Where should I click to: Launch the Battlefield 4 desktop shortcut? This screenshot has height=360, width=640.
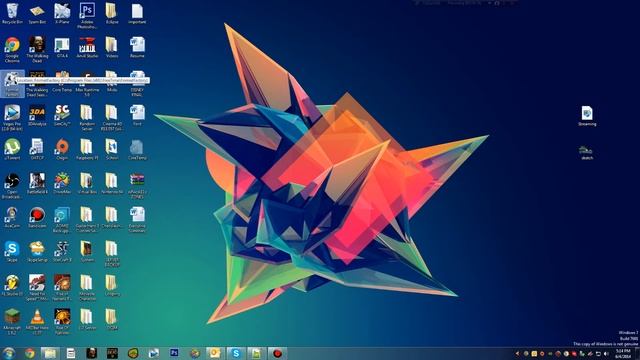[x=37, y=183]
